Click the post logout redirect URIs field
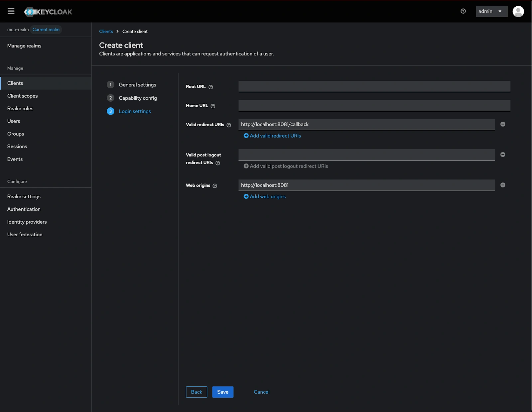532x412 pixels. click(367, 154)
